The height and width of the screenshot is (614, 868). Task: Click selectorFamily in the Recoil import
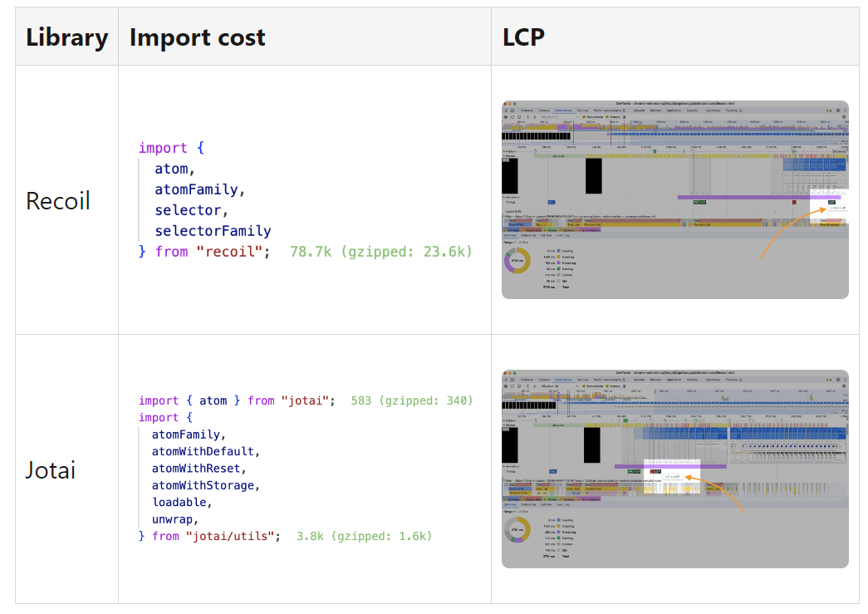point(213,231)
